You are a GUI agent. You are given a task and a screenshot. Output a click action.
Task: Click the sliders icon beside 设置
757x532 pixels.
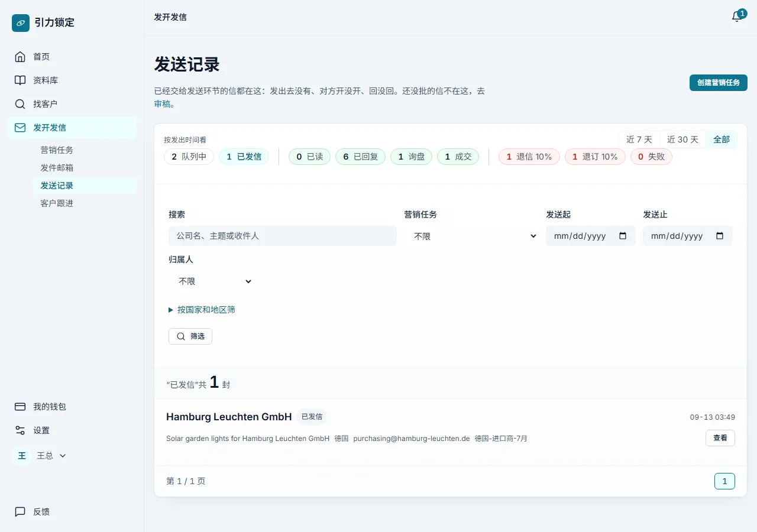pos(20,430)
